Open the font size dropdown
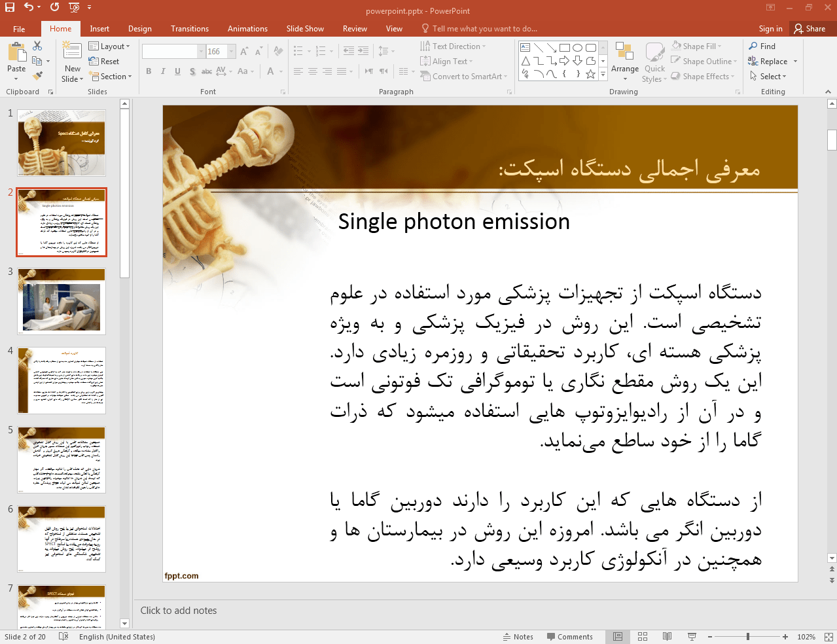837x644 pixels. pyautogui.click(x=232, y=52)
